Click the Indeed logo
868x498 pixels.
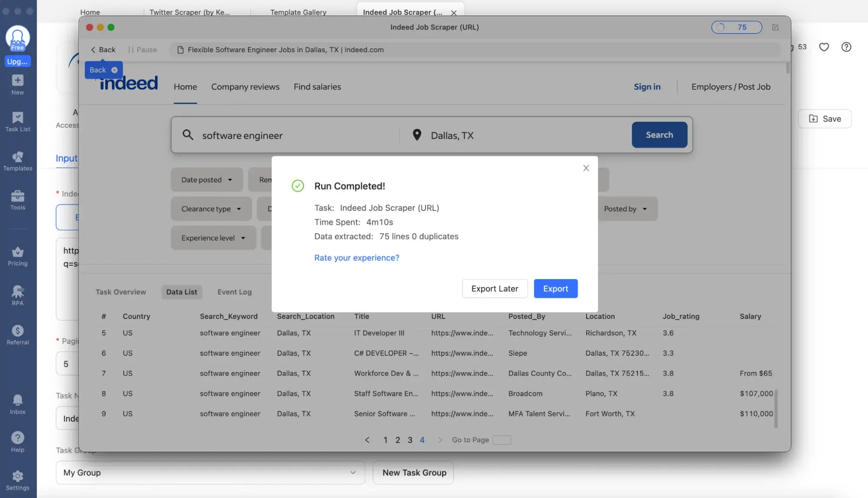pyautogui.click(x=129, y=83)
